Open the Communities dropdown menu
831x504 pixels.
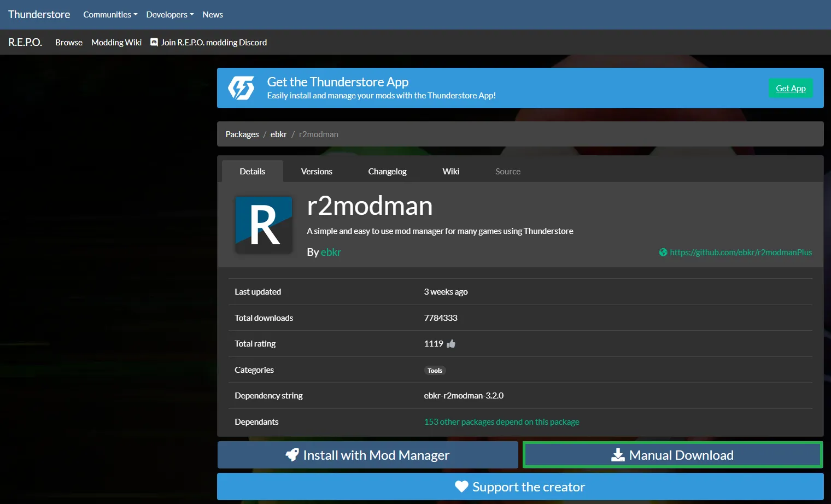[x=110, y=15]
